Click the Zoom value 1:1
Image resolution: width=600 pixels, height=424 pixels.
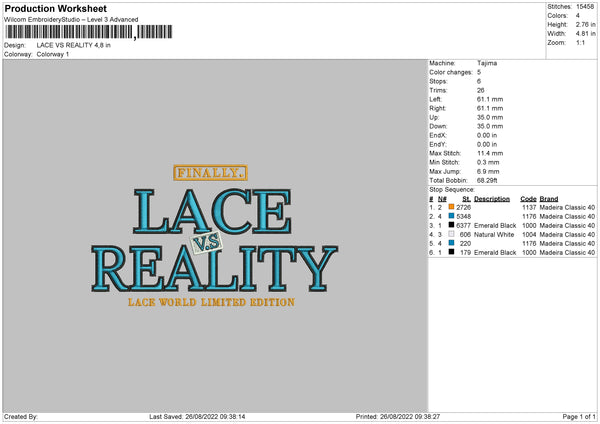click(580, 43)
